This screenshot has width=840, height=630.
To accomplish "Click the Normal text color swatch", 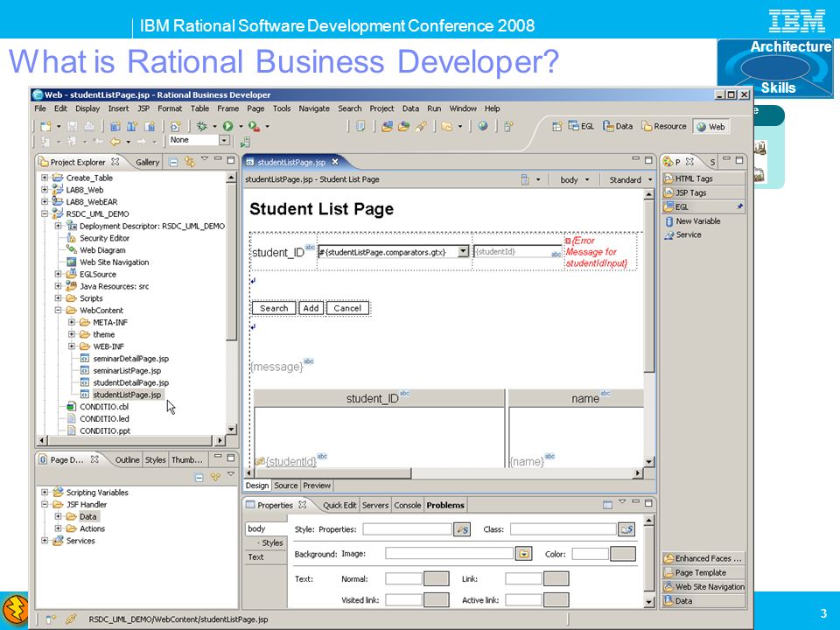I will click(x=436, y=578).
